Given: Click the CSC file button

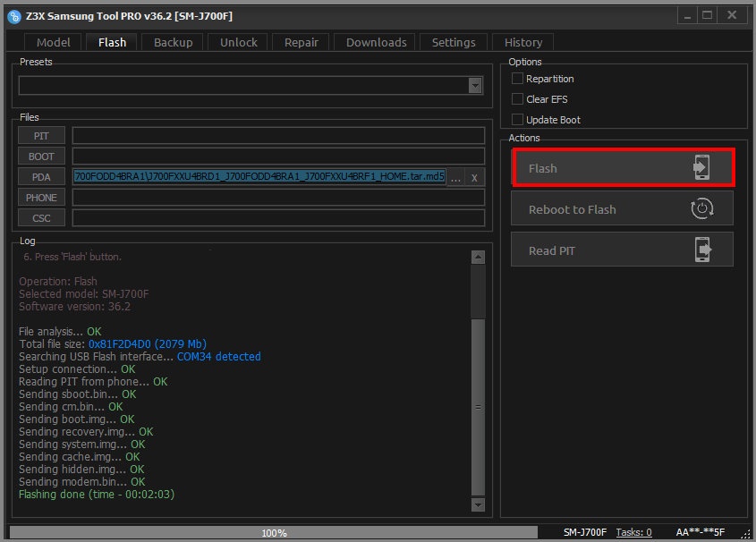Looking at the screenshot, I should 41,218.
